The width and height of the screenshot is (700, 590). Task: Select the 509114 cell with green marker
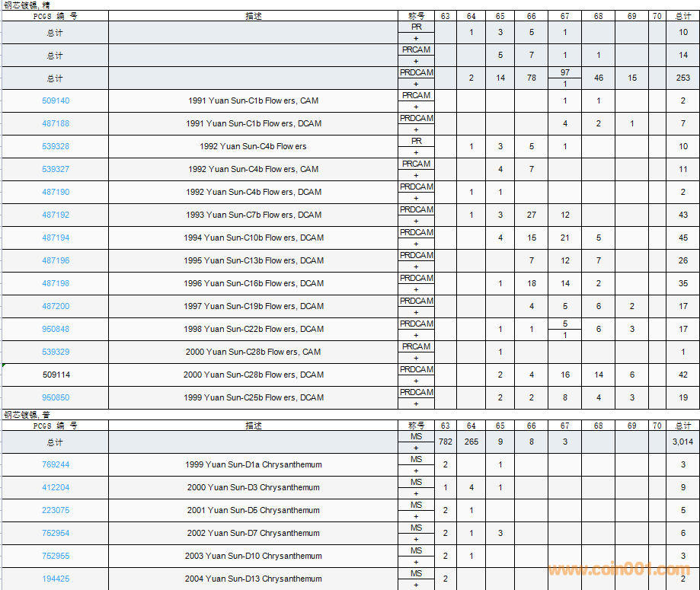[x=55, y=375]
